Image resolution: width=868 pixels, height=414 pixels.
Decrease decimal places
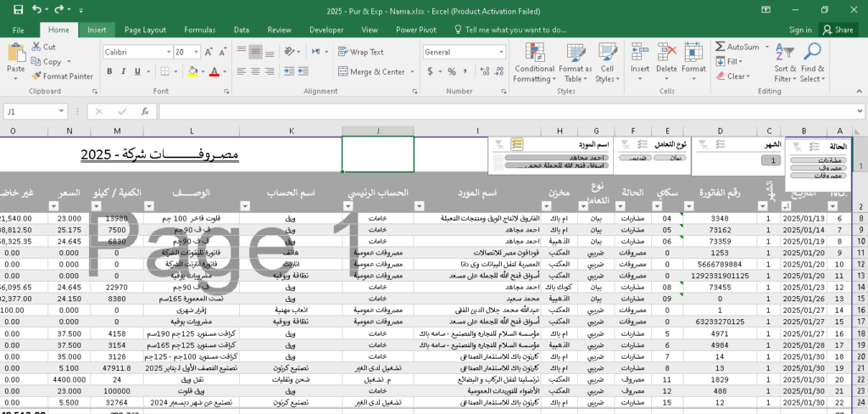pos(499,71)
